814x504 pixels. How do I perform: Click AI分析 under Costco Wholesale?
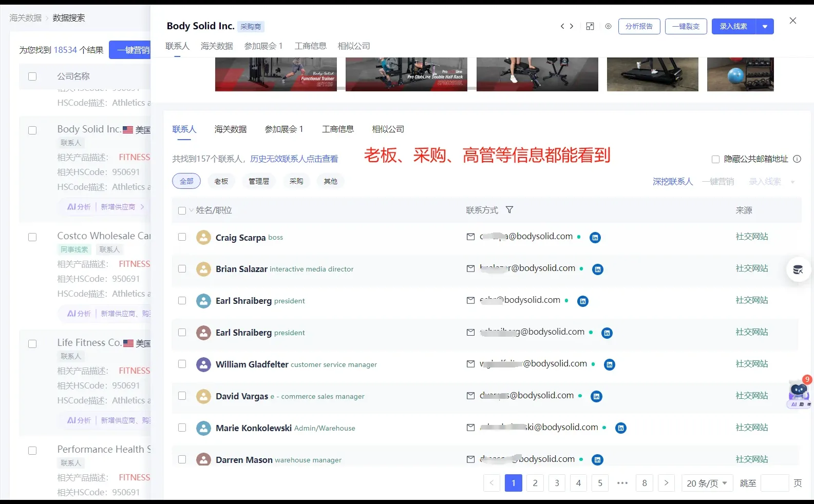[79, 314]
